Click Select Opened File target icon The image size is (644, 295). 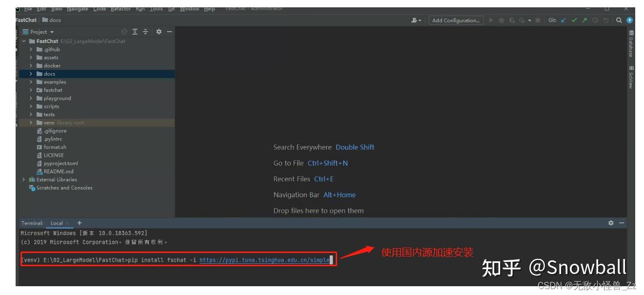tap(124, 32)
